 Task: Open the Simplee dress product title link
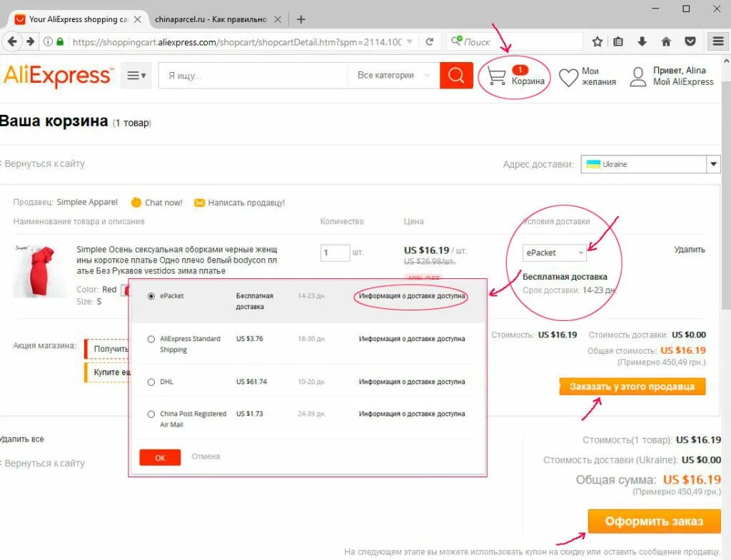pos(177,260)
